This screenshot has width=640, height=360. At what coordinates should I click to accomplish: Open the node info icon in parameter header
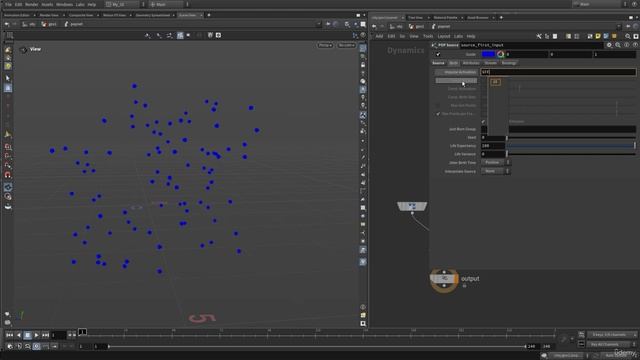(627, 45)
